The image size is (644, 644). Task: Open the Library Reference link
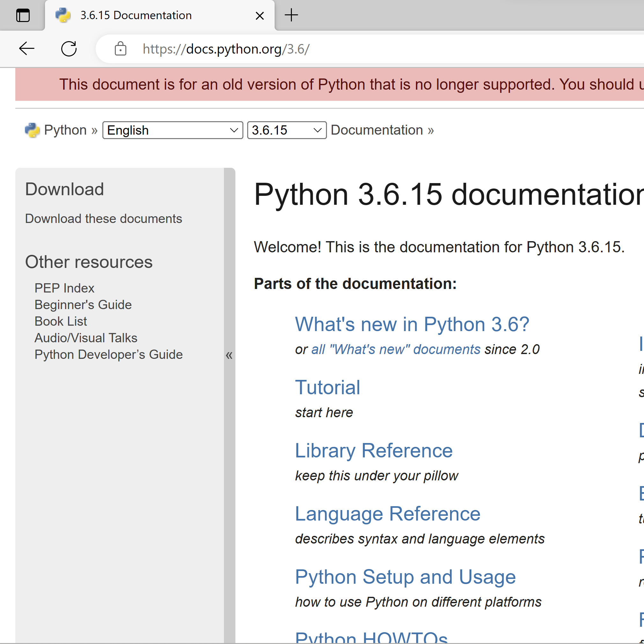click(x=373, y=451)
